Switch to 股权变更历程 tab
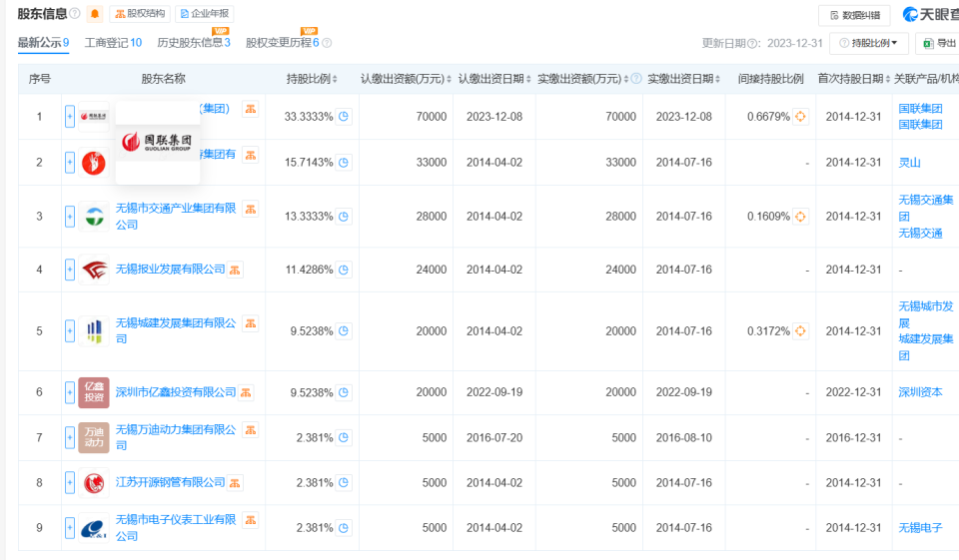This screenshot has width=959, height=560. click(x=282, y=43)
